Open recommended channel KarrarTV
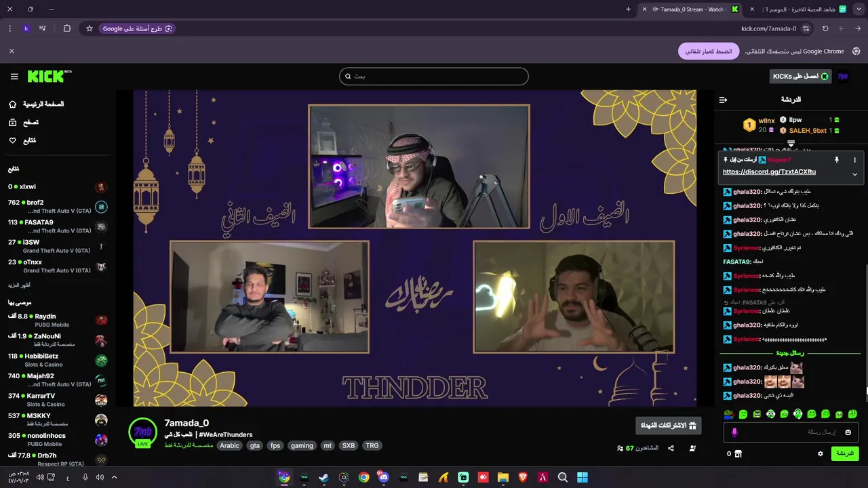 58,400
